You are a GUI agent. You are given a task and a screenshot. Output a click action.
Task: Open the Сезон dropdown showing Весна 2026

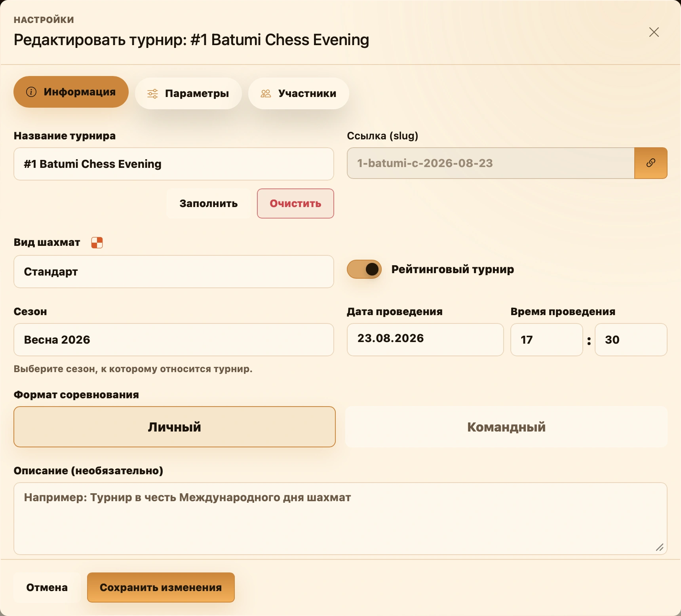click(x=174, y=340)
